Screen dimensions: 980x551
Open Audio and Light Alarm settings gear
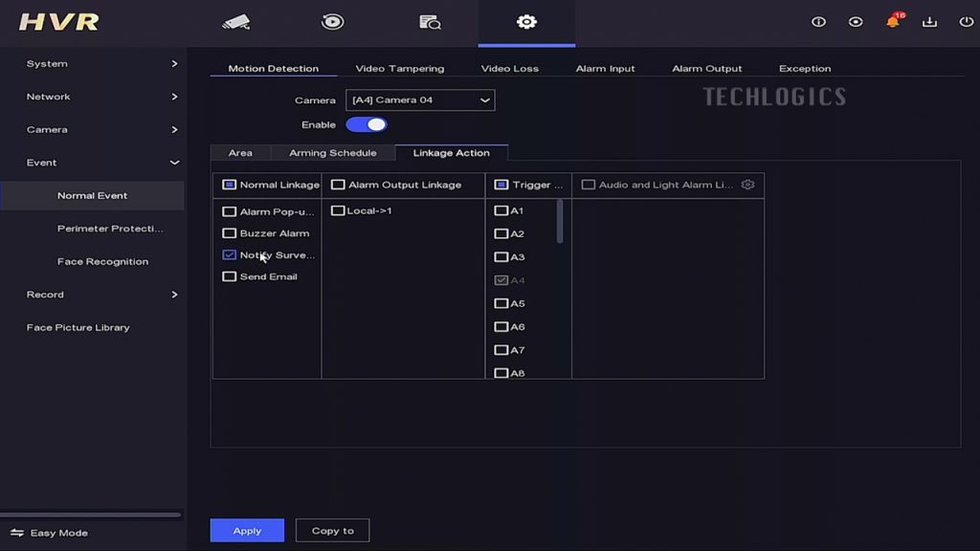747,185
